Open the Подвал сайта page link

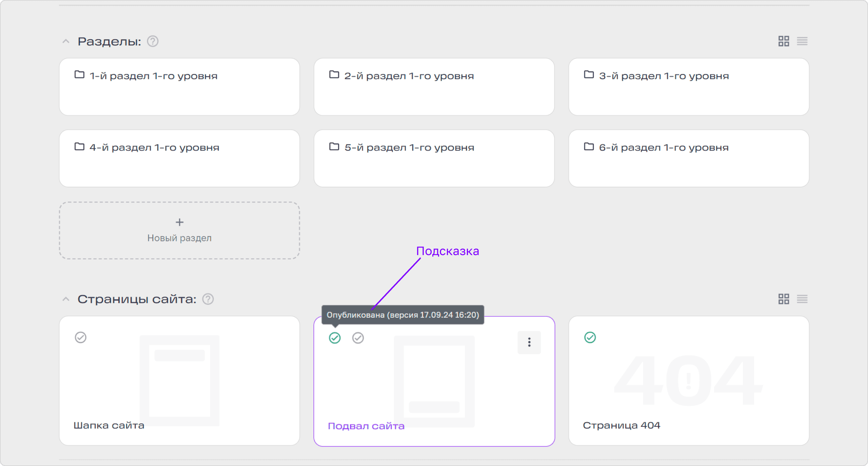click(366, 426)
